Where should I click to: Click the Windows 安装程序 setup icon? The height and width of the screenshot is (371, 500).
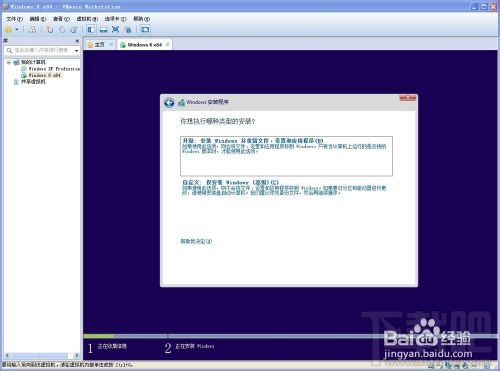(181, 103)
